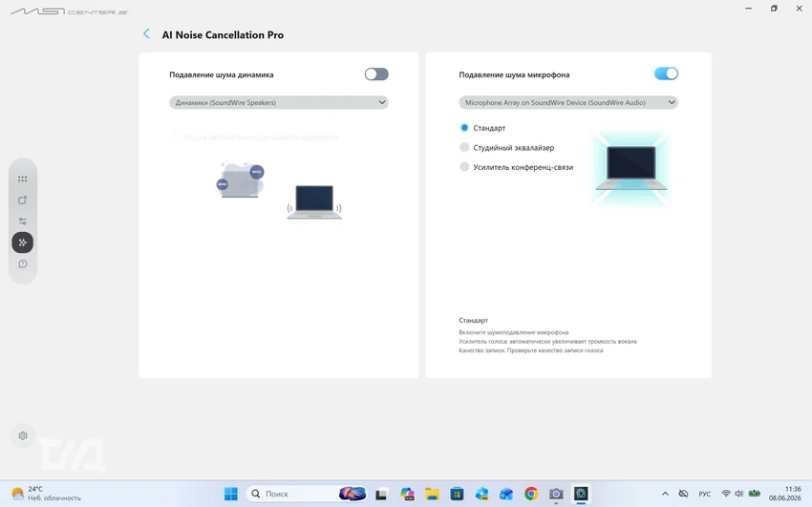Open volume control in system tray
812x507 pixels.
coord(739,494)
